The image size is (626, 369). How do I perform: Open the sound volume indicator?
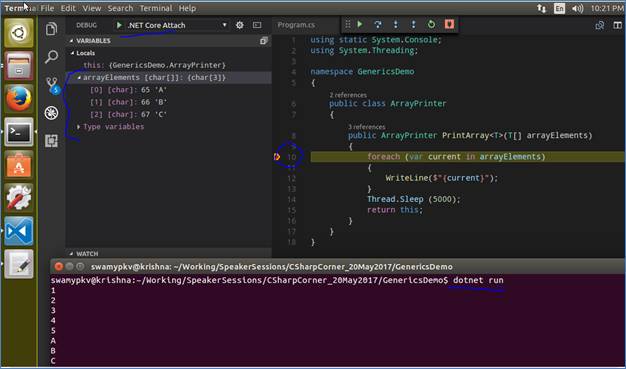[x=577, y=8]
